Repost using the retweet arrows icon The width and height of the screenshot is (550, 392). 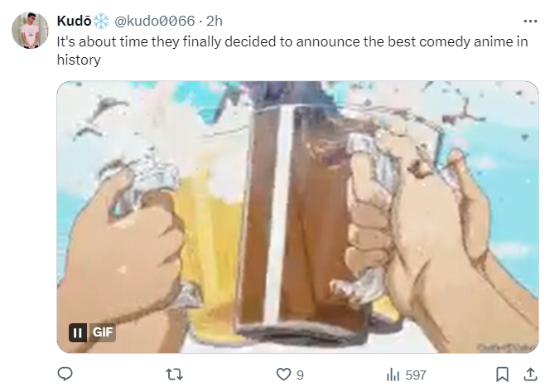174,375
